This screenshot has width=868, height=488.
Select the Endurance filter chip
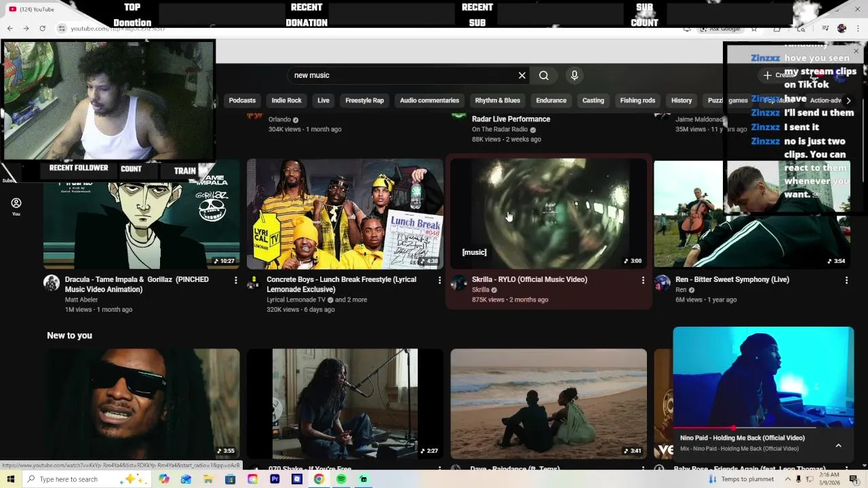pos(551,100)
